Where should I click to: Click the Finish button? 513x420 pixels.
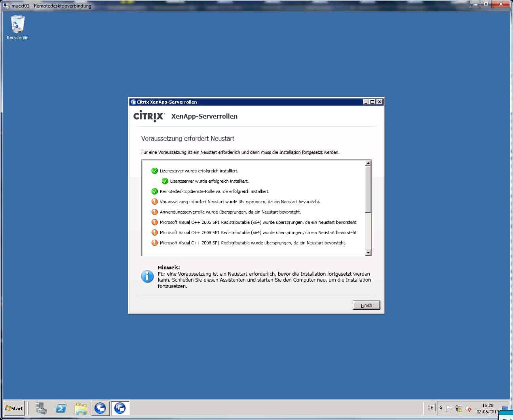point(366,305)
